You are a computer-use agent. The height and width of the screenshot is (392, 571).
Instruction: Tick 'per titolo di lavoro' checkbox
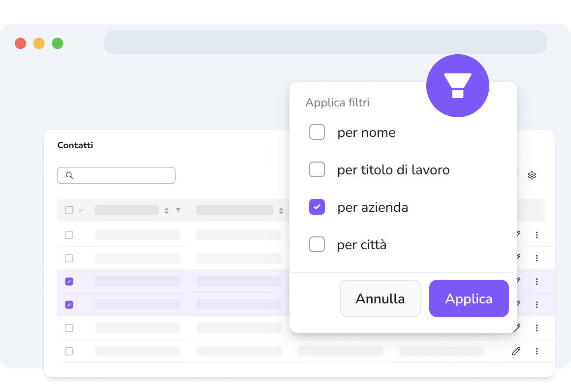[317, 169]
